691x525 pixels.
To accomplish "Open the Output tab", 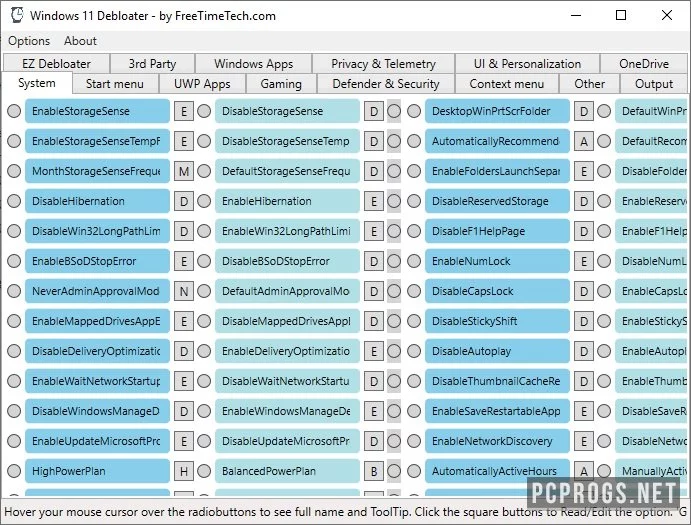I will point(654,84).
